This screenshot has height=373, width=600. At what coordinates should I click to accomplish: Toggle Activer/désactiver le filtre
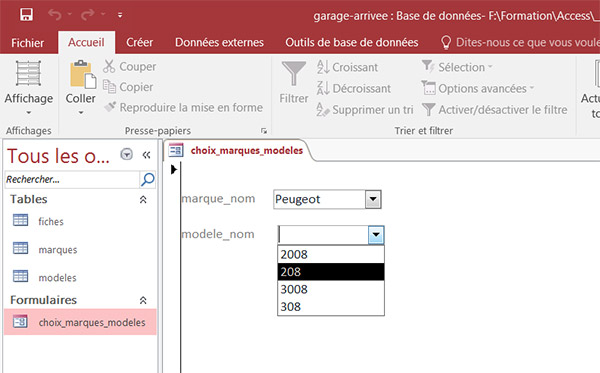494,110
